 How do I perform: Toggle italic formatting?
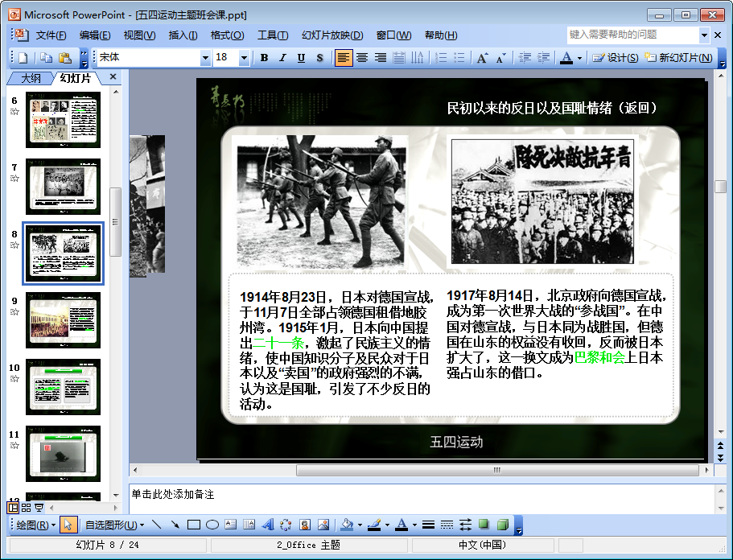coord(282,57)
